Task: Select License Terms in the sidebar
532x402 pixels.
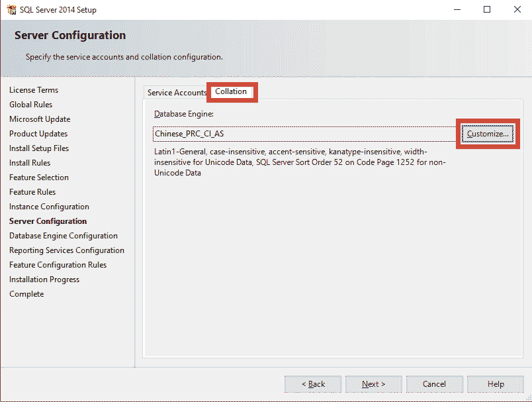Action: tap(34, 89)
